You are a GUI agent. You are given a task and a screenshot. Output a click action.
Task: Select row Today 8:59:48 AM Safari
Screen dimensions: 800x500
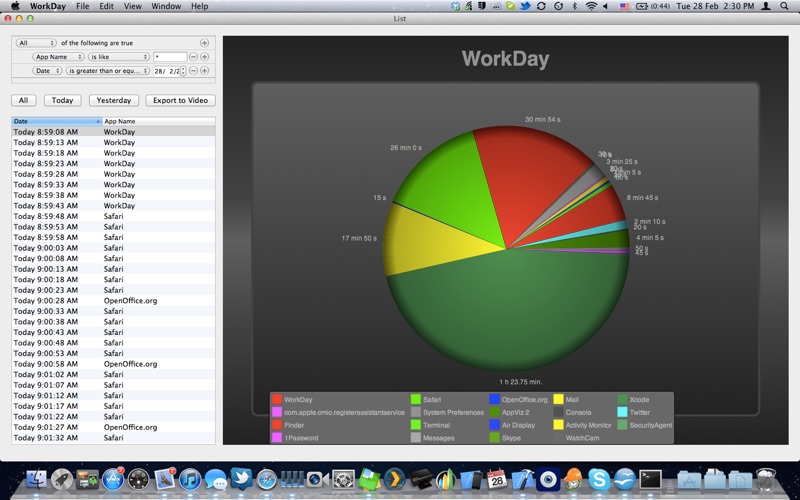[113, 216]
